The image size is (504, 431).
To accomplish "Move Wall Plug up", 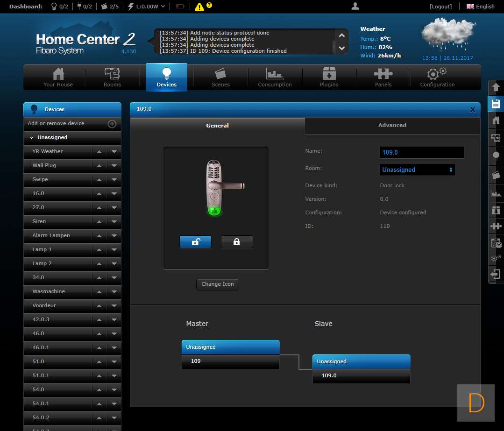I will (99, 166).
